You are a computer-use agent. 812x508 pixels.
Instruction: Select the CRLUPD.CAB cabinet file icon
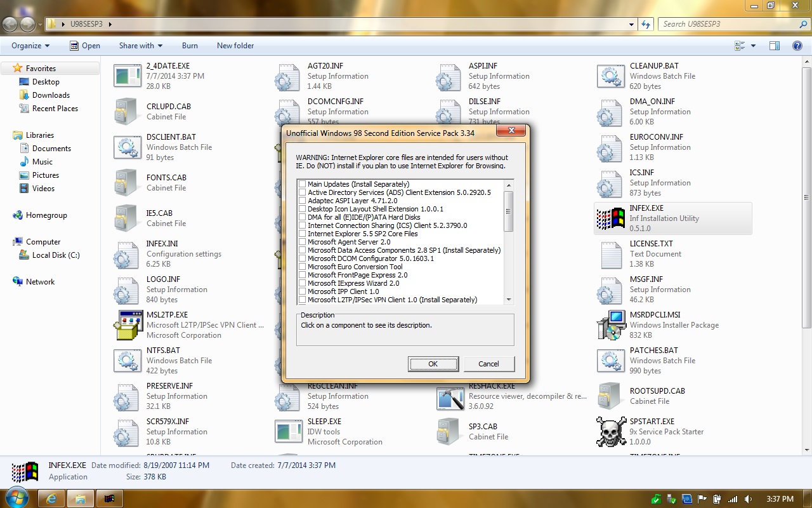128,112
